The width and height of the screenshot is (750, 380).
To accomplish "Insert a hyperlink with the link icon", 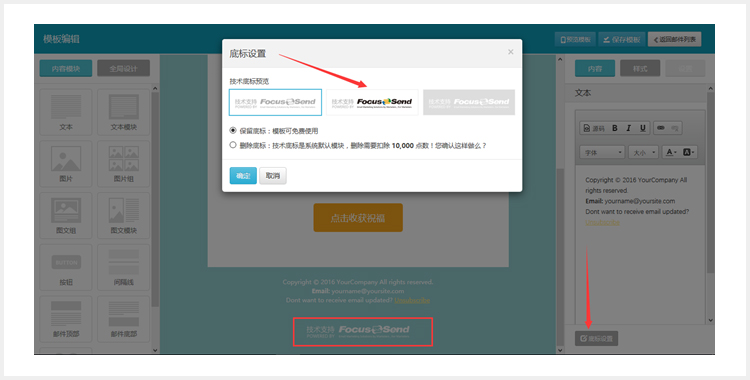I will point(661,128).
